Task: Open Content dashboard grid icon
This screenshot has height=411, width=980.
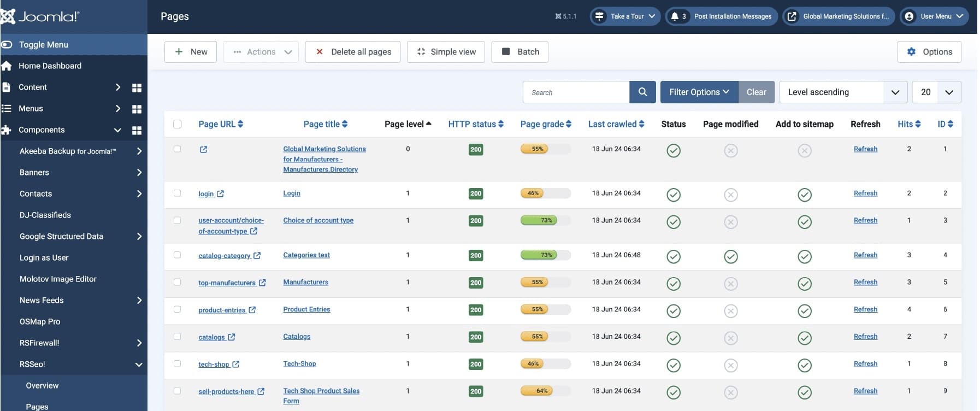Action: [137, 87]
